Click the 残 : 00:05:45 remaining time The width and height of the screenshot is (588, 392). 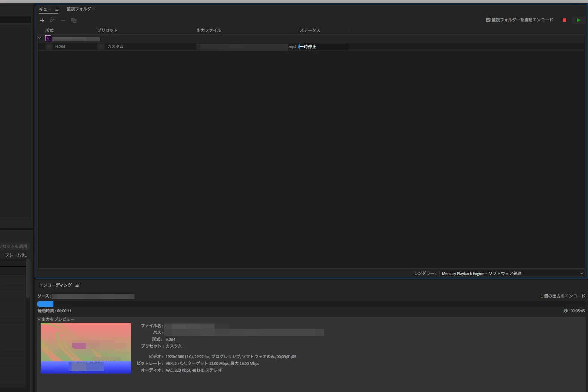(574, 311)
